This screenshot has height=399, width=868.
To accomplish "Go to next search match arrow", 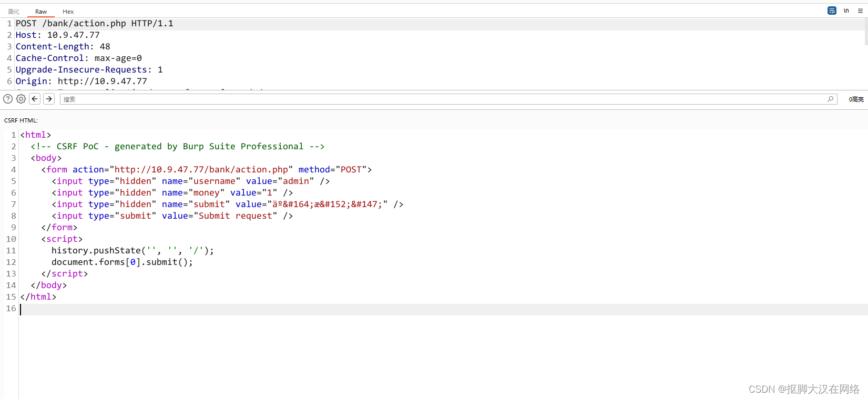I will pos(49,99).
